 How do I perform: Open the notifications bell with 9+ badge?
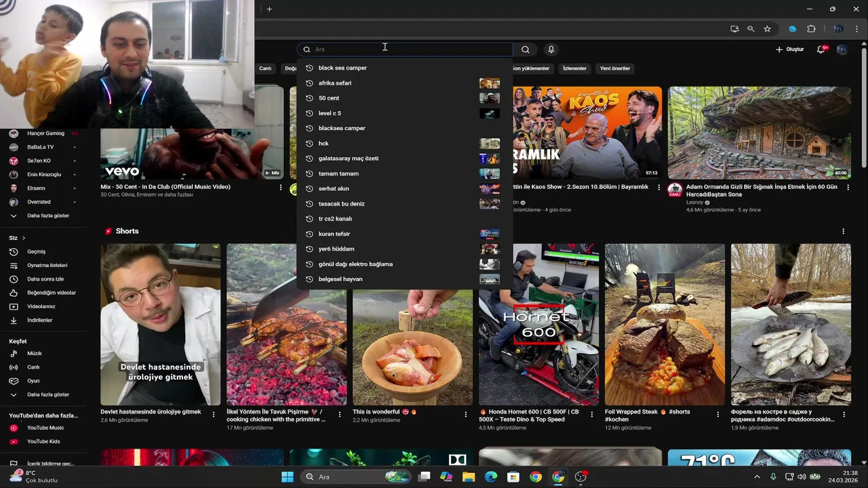click(821, 49)
